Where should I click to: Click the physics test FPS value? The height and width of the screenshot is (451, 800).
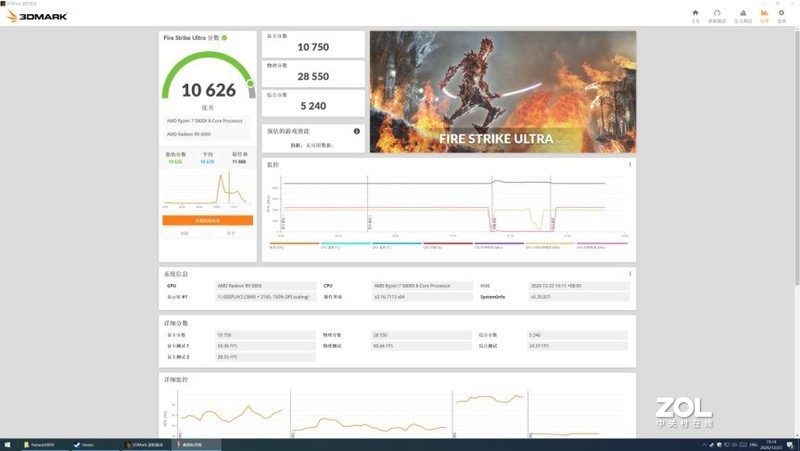point(422,346)
